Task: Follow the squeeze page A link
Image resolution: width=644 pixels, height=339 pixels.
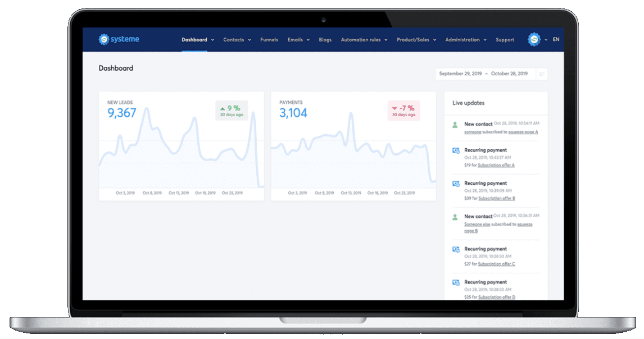Action: [523, 132]
